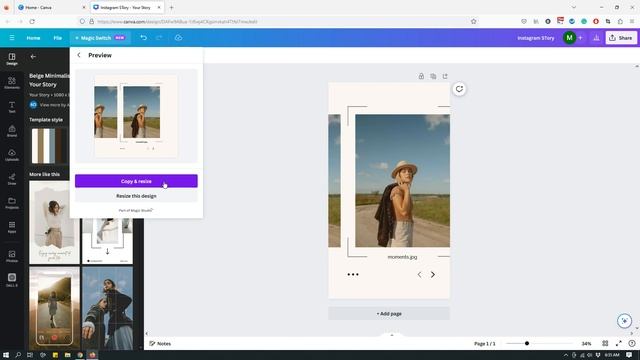
Task: Open the help question mark icon
Action: click(x=632, y=343)
